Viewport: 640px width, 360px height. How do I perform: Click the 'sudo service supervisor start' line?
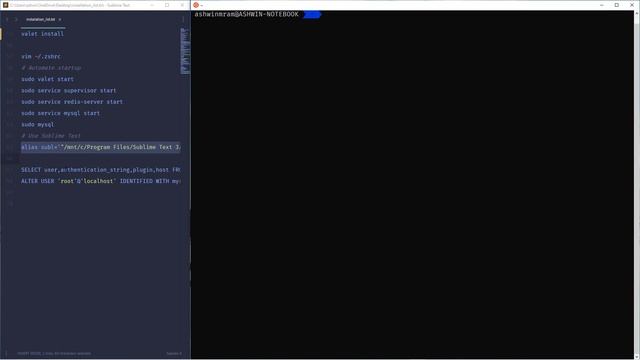tap(69, 91)
